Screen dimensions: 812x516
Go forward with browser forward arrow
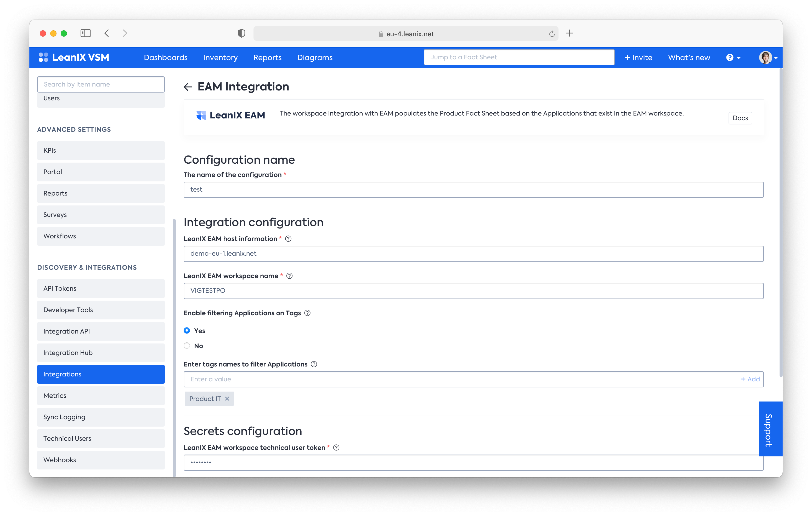(x=125, y=33)
